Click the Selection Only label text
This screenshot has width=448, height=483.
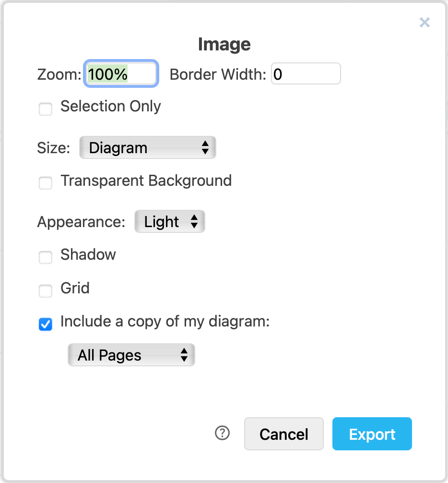pos(110,106)
